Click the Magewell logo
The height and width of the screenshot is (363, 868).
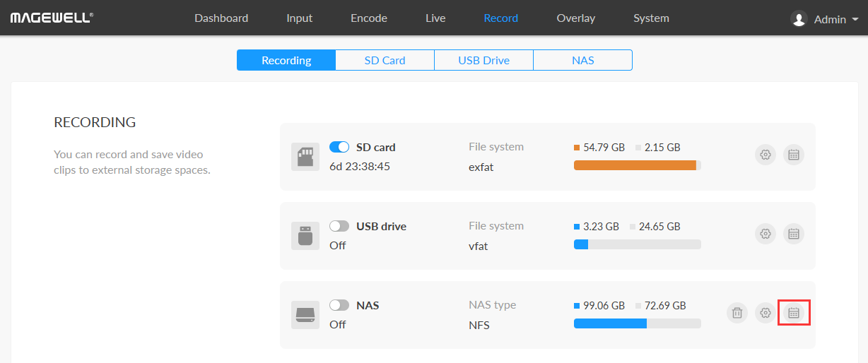(51, 18)
